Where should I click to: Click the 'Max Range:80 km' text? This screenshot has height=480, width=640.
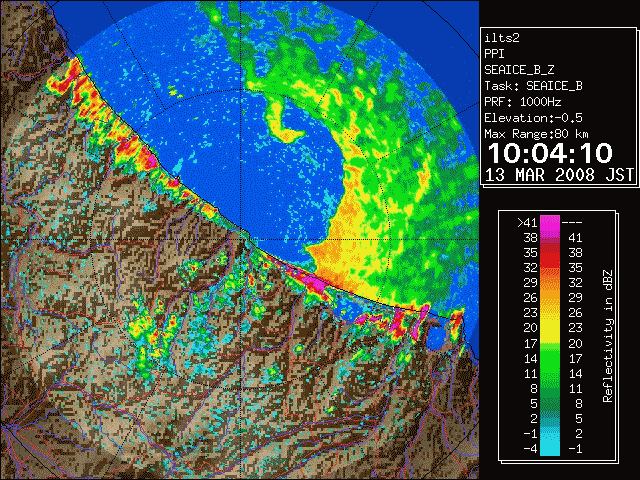(x=537, y=134)
